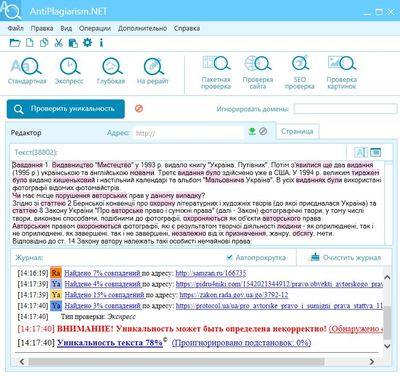Open settings via the gear icon
This screenshot has height=376, width=400.
click(x=87, y=43)
